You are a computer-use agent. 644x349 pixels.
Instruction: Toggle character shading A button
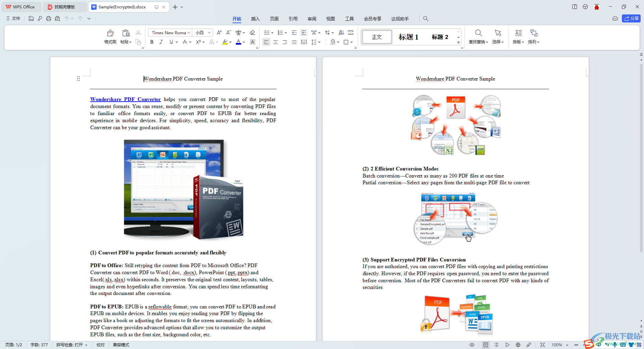click(x=253, y=42)
